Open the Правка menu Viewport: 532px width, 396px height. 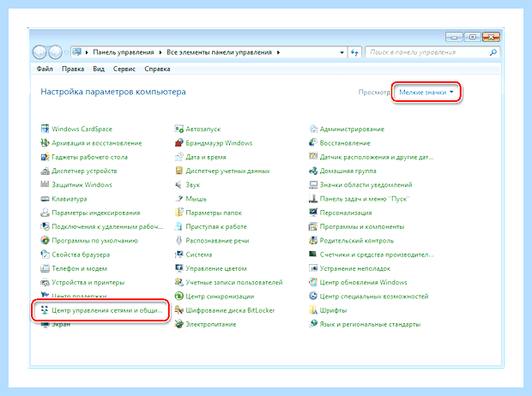(x=73, y=69)
